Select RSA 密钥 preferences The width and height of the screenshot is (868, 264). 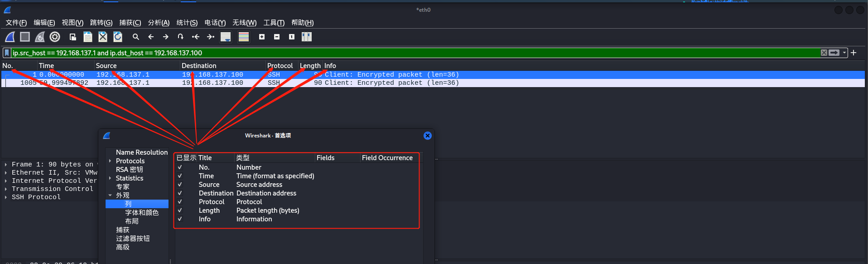[130, 170]
